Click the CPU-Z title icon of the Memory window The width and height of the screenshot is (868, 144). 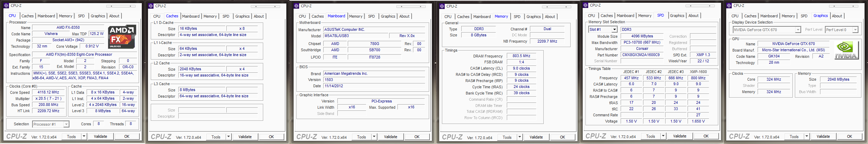[442, 6]
